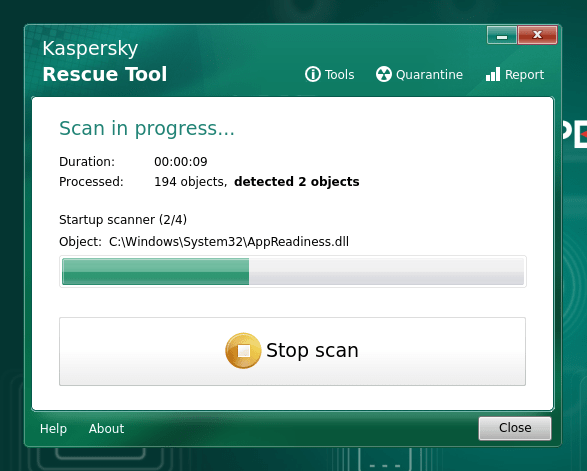This screenshot has height=471, width=587.
Task: Open the Tools text label
Action: pos(339,75)
